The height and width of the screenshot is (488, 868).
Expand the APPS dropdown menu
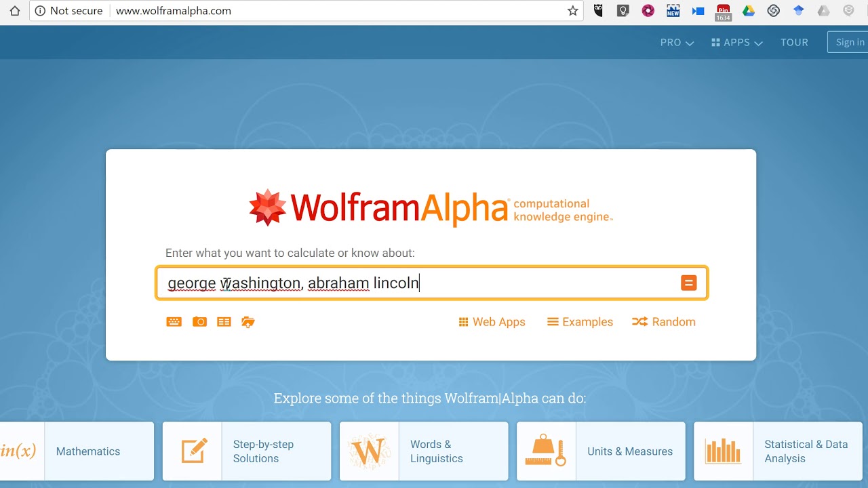tap(737, 42)
